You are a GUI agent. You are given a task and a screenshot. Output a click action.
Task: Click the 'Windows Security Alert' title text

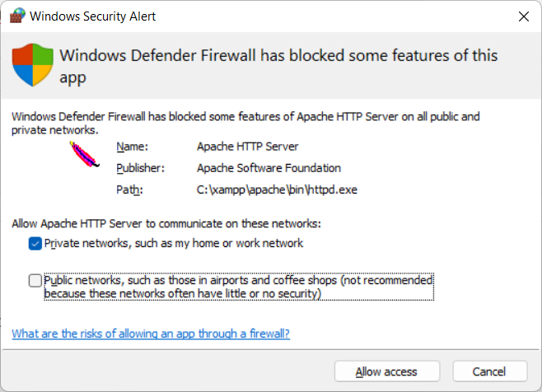click(92, 16)
